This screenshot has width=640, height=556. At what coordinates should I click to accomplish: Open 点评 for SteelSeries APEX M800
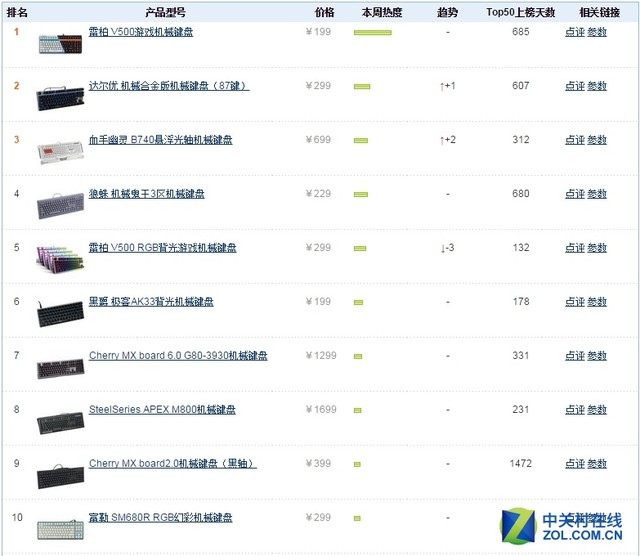pyautogui.click(x=575, y=409)
